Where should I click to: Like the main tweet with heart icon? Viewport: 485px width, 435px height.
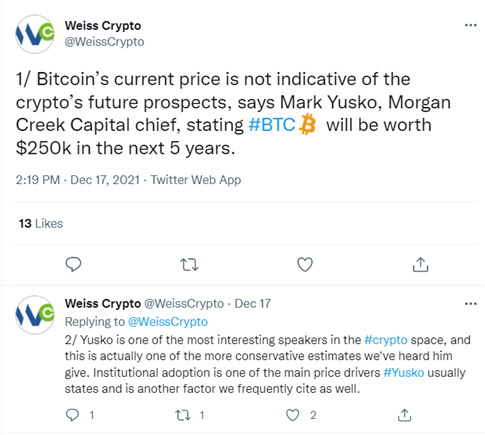point(305,265)
